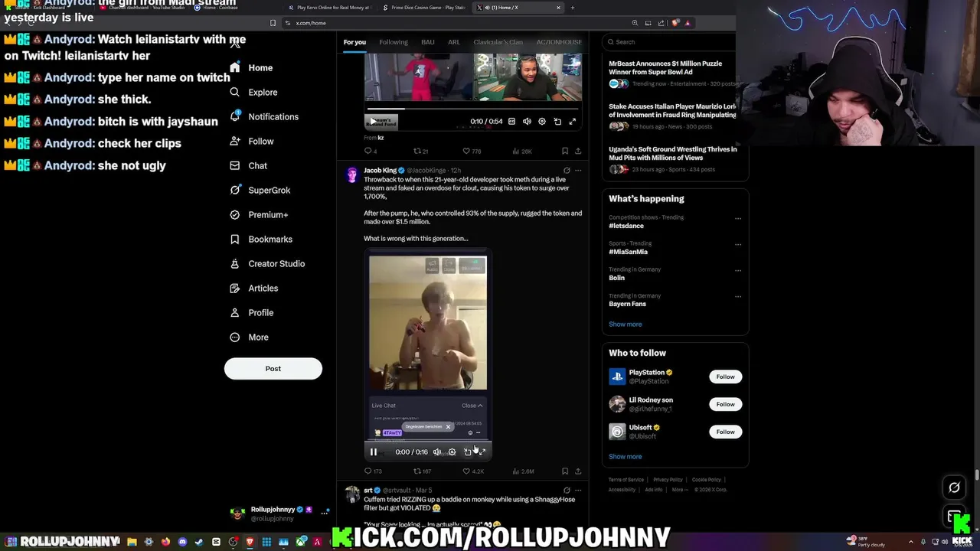Click the Creator Studio icon
The height and width of the screenshot is (551, 980).
click(x=235, y=263)
